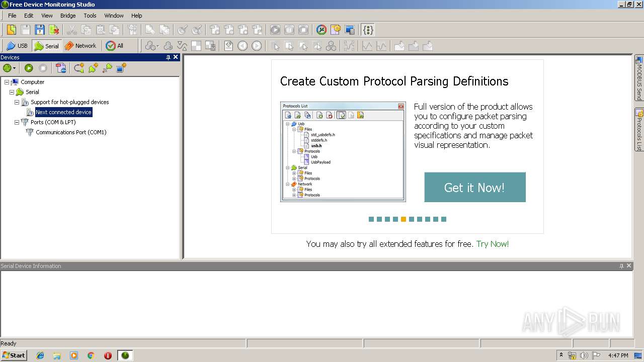This screenshot has width=644, height=362.
Task: Select the first slide indicator dot
Action: point(371,219)
